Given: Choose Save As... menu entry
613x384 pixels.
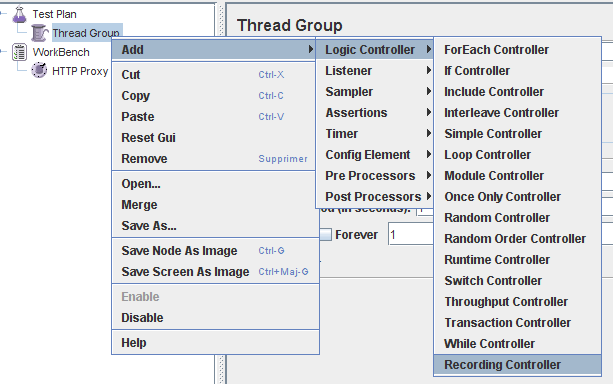Looking at the screenshot, I should coord(215,226).
